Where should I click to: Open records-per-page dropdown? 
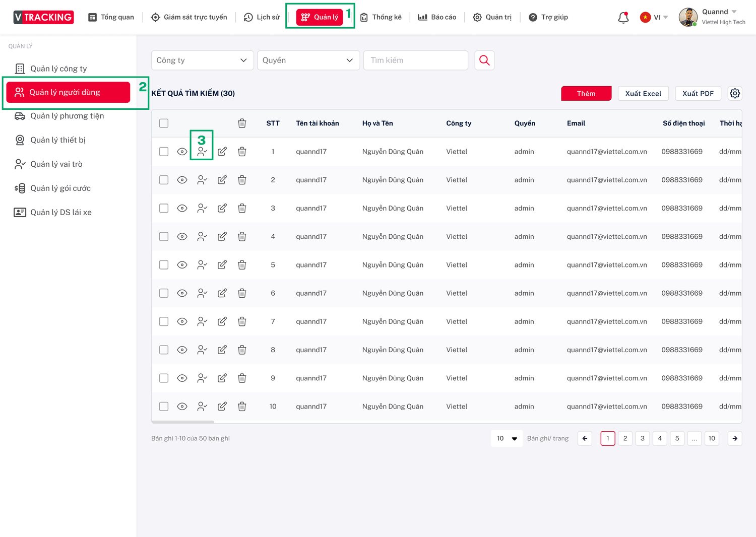pos(507,438)
